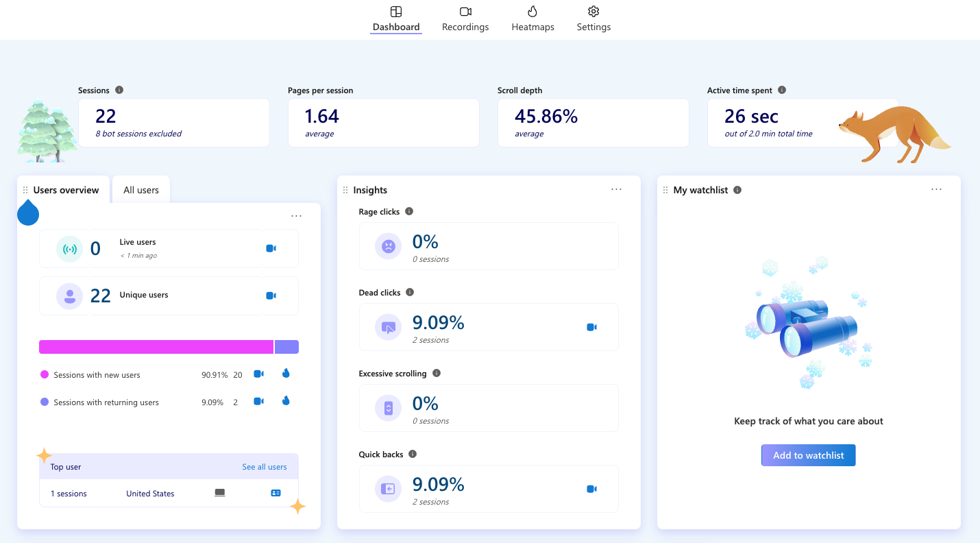Click the Unique users avatar icon
Viewport: 980px width, 543px height.
pyautogui.click(x=70, y=296)
